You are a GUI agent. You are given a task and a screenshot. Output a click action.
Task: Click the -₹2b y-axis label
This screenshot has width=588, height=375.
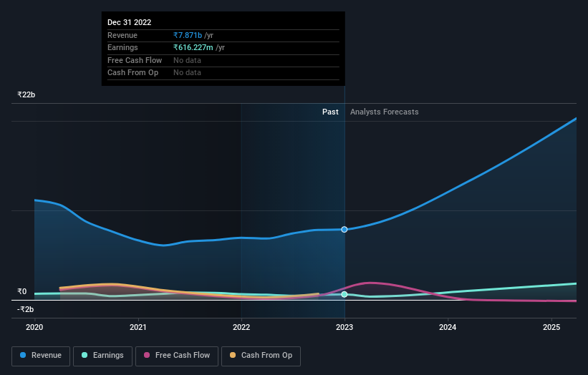click(26, 309)
